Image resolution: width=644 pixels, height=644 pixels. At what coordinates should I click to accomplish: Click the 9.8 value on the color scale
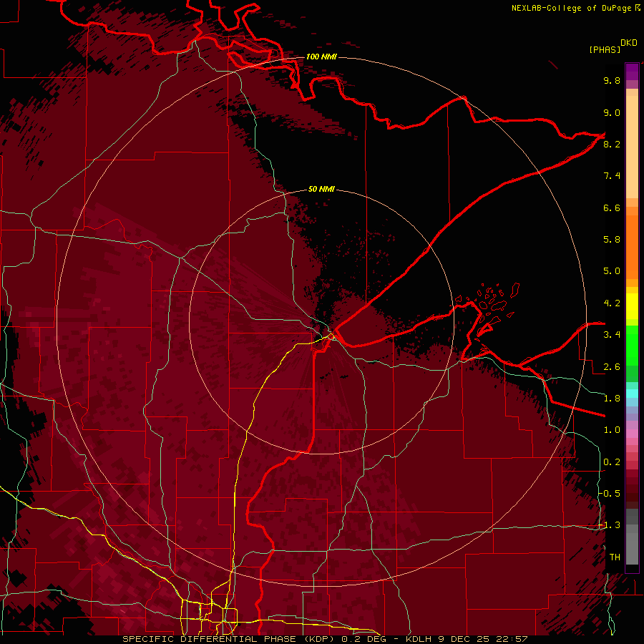coord(612,80)
